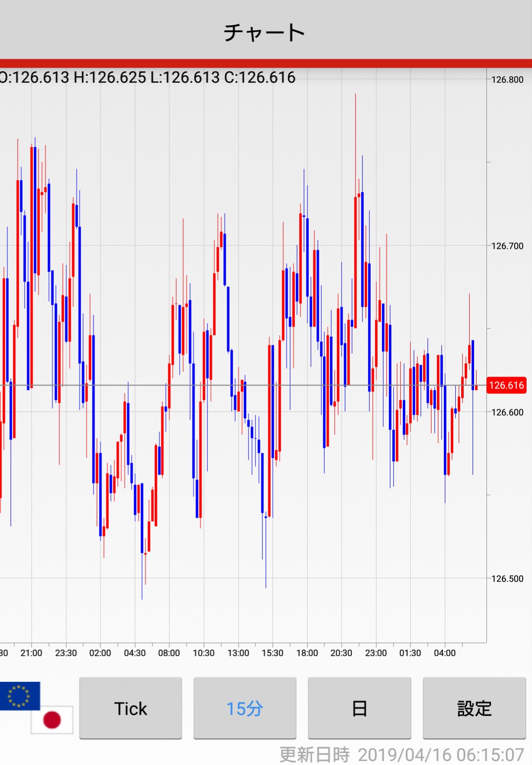Tap the 04:00 time axis label
The height and width of the screenshot is (765, 532).
(444, 653)
